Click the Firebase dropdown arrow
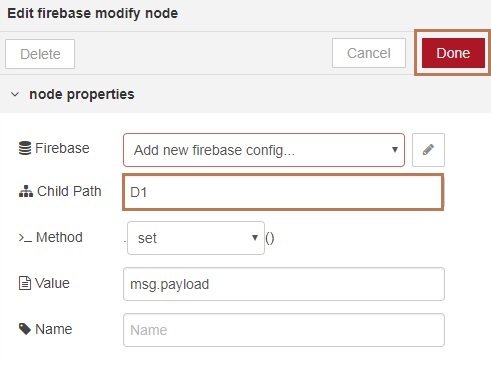The width and height of the screenshot is (491, 366). pyautogui.click(x=395, y=150)
